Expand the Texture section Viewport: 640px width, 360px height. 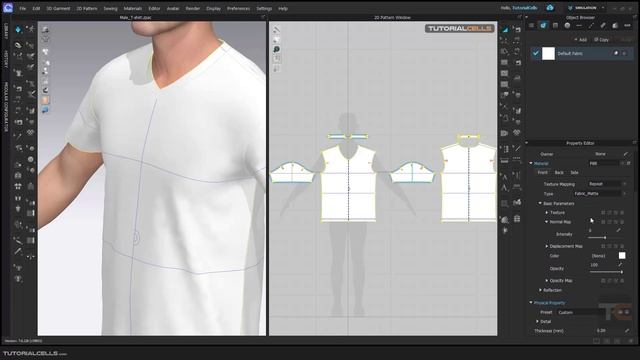(x=547, y=213)
